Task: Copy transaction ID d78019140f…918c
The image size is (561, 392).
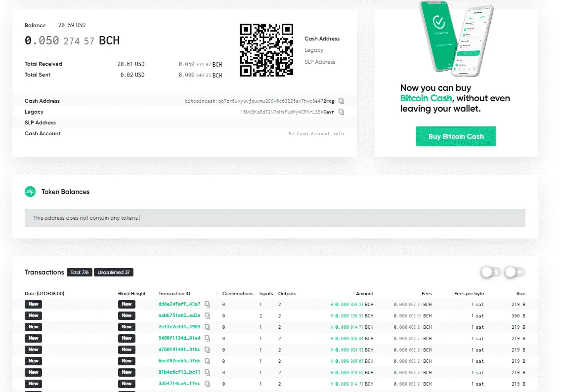Action: click(208, 350)
